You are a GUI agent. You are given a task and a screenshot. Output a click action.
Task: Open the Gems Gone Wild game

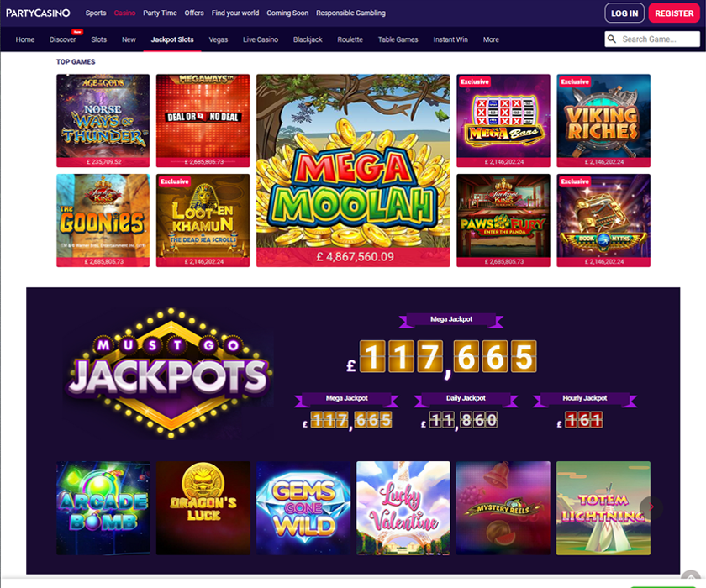tap(303, 508)
